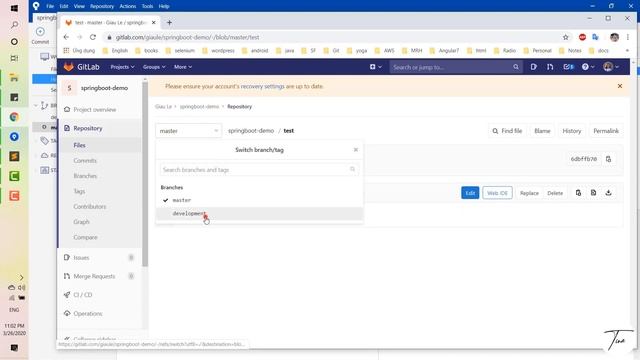Image resolution: width=640 pixels, height=360 pixels.
Task: Open Merge Requests in sidebar
Action: 94,276
